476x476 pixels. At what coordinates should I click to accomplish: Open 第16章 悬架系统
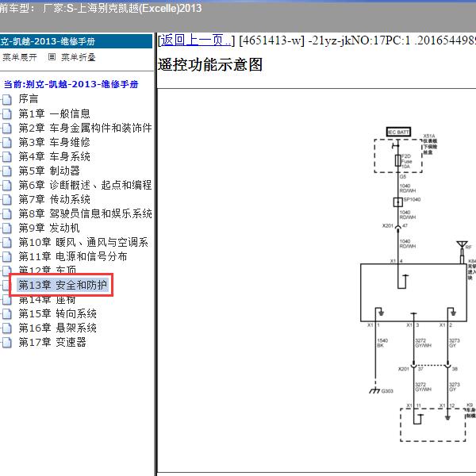58,328
